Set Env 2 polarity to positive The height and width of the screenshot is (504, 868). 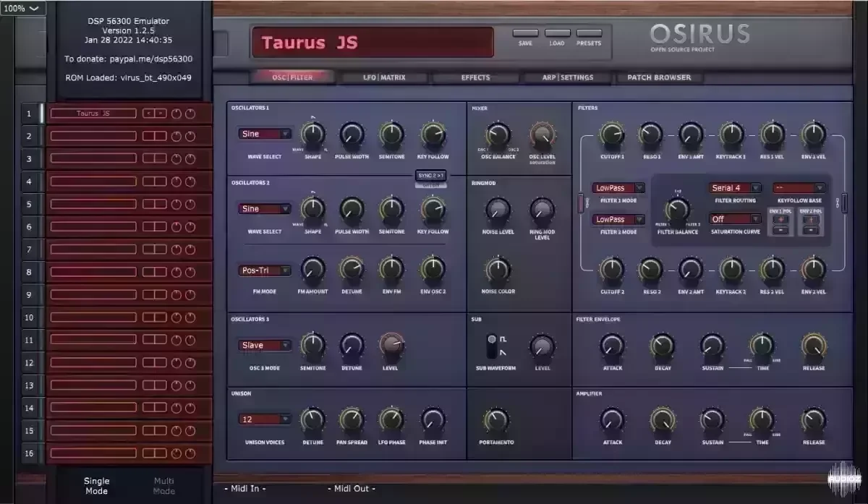pos(812,218)
